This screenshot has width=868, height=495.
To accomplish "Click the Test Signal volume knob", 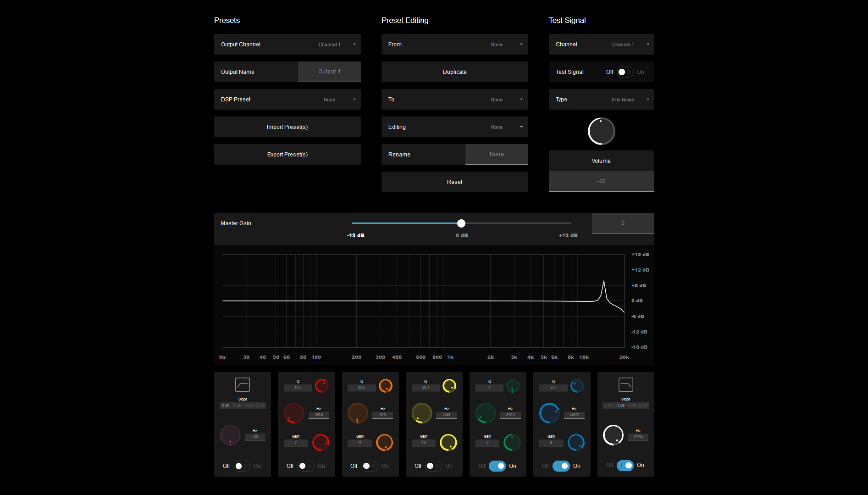I will click(601, 131).
